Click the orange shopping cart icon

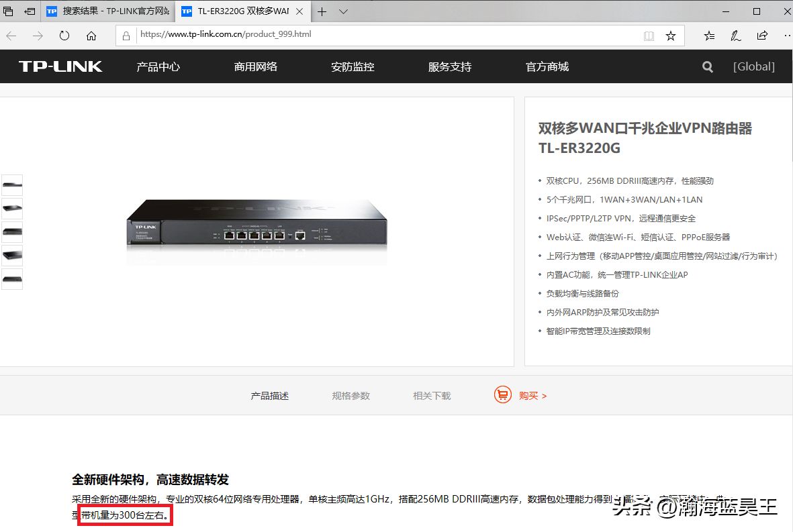click(503, 394)
